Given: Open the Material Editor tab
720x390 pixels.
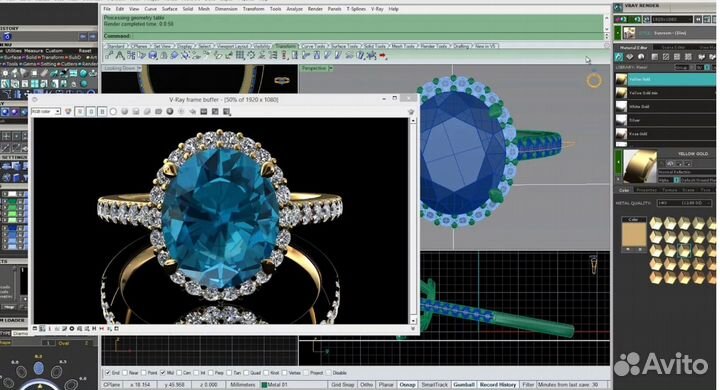Looking at the screenshot, I should coord(633,47).
